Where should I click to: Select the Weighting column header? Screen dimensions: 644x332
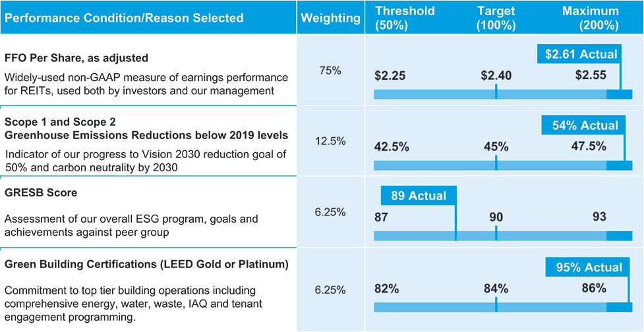pos(330,18)
